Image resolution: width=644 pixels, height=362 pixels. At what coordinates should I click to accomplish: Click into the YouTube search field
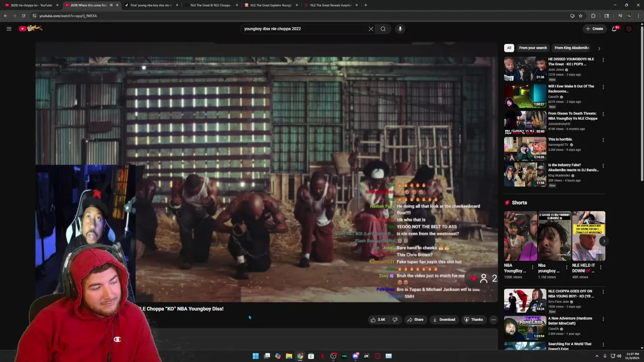tap(304, 29)
